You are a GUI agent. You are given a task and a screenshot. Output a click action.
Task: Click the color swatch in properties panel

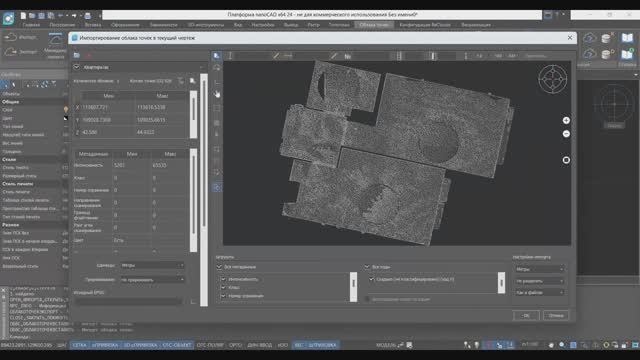pyautogui.click(x=66, y=118)
